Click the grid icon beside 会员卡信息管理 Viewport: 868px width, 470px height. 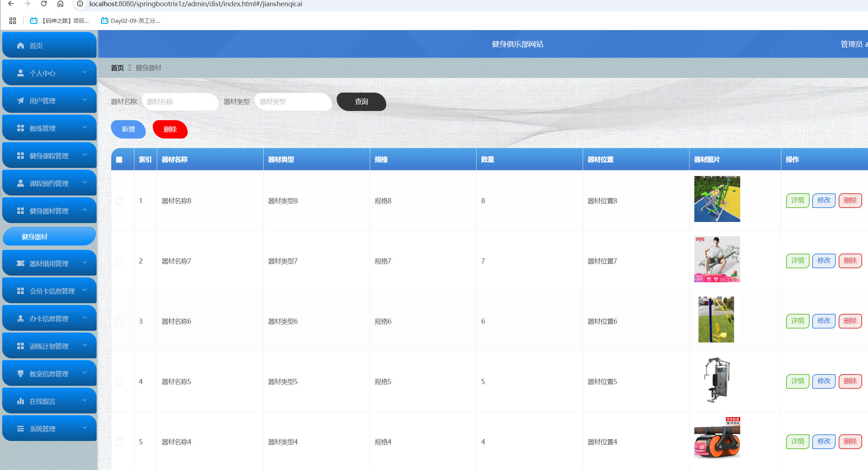point(21,291)
